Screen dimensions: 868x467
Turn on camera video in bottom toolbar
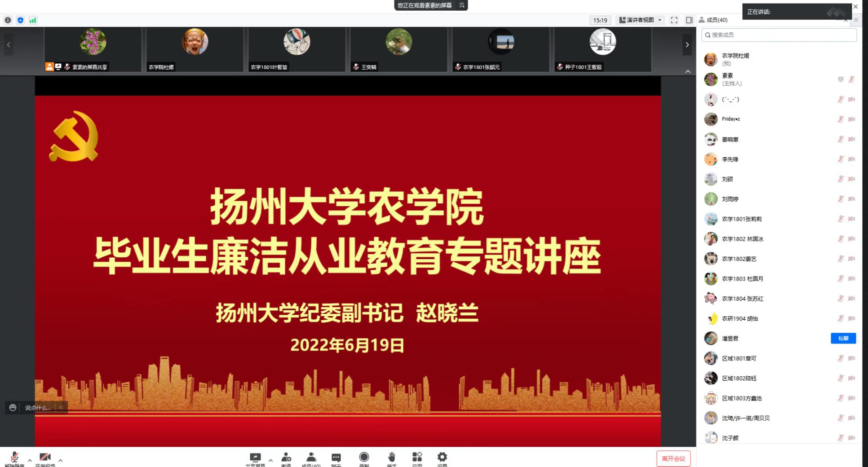click(x=45, y=458)
